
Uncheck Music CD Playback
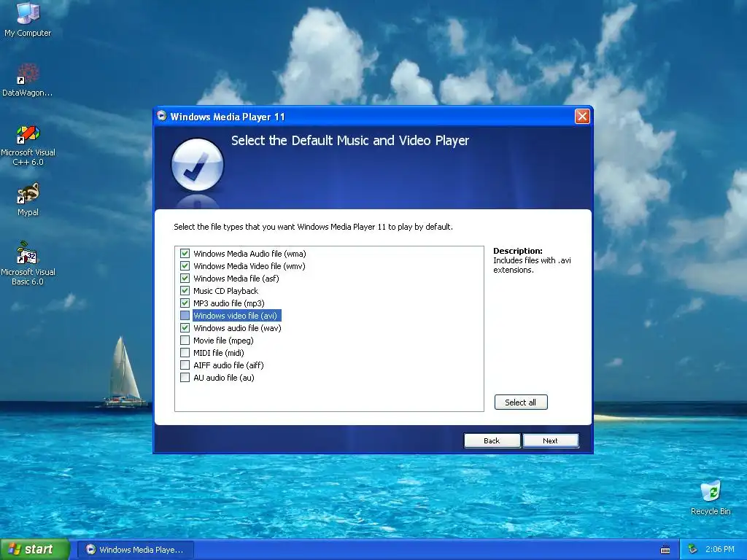[185, 290]
